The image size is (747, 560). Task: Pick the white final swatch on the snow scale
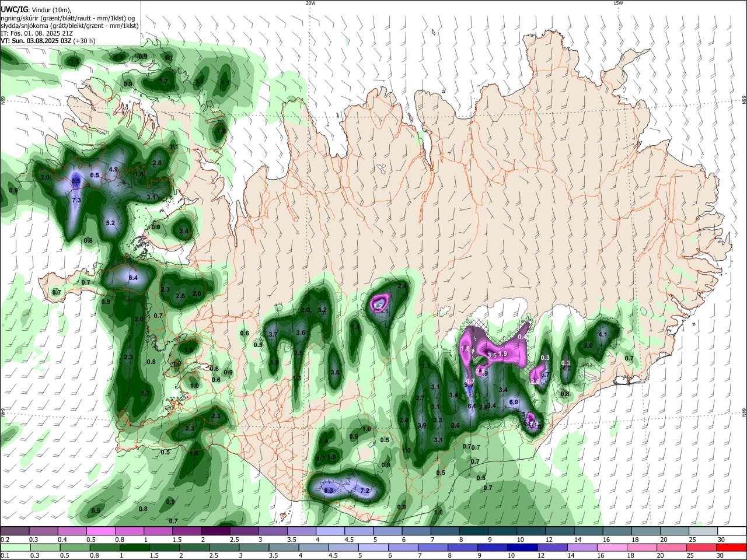(x=732, y=531)
